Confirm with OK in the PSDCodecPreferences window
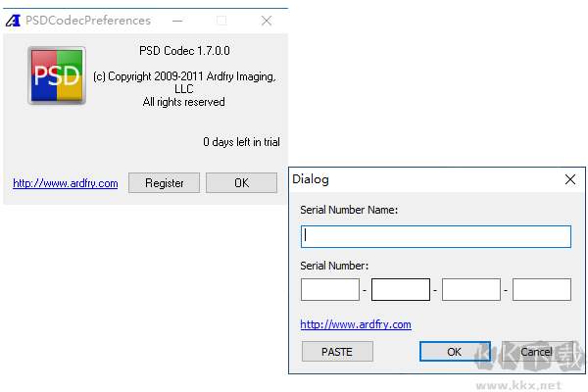The image size is (588, 392). click(x=241, y=183)
